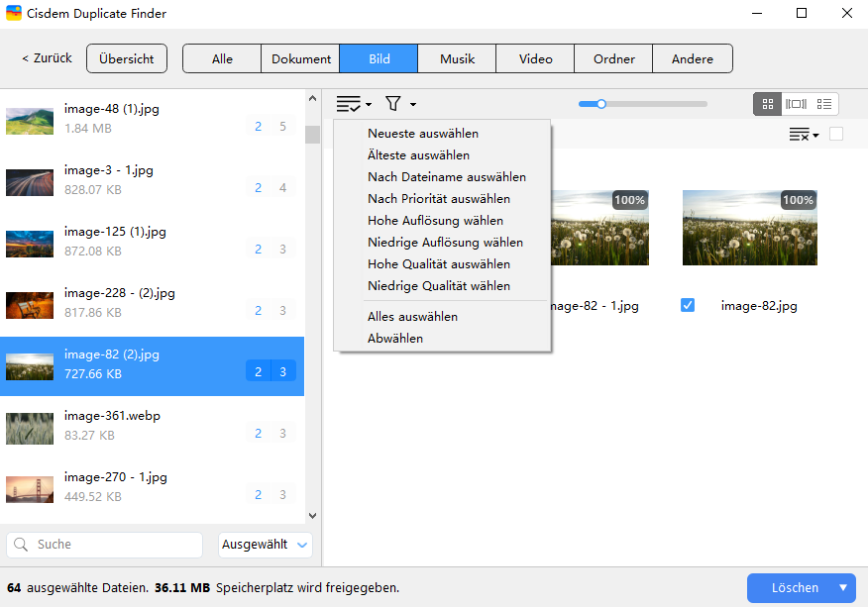Switch to the Musik tab
Screen dimensions: 868x607
pyautogui.click(x=457, y=58)
